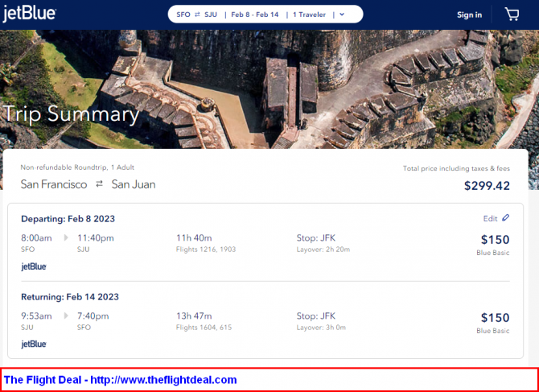Screen dimensions: 539x392
Task: Click 'Layover: 2h 20m' text
Action: coord(323,250)
